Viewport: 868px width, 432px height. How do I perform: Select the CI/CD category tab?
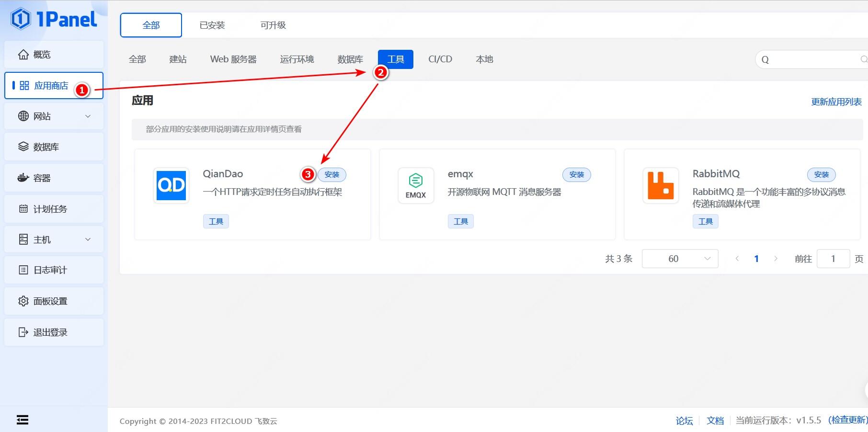click(440, 59)
